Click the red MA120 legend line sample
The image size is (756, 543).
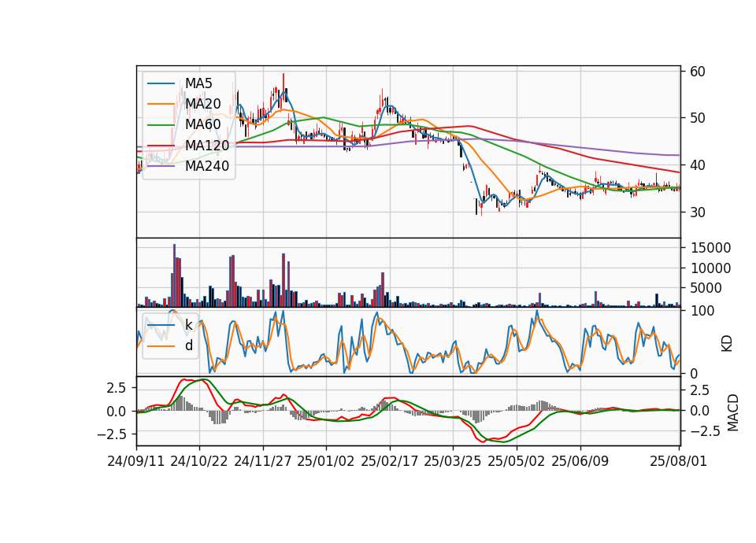point(161,145)
